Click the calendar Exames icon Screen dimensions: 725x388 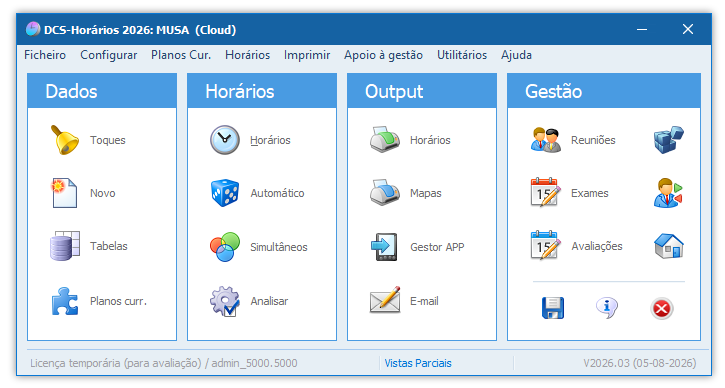pyautogui.click(x=545, y=192)
